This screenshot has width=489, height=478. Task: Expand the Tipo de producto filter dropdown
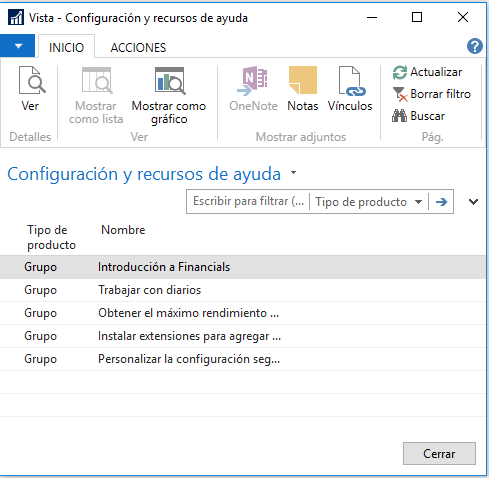click(x=418, y=202)
